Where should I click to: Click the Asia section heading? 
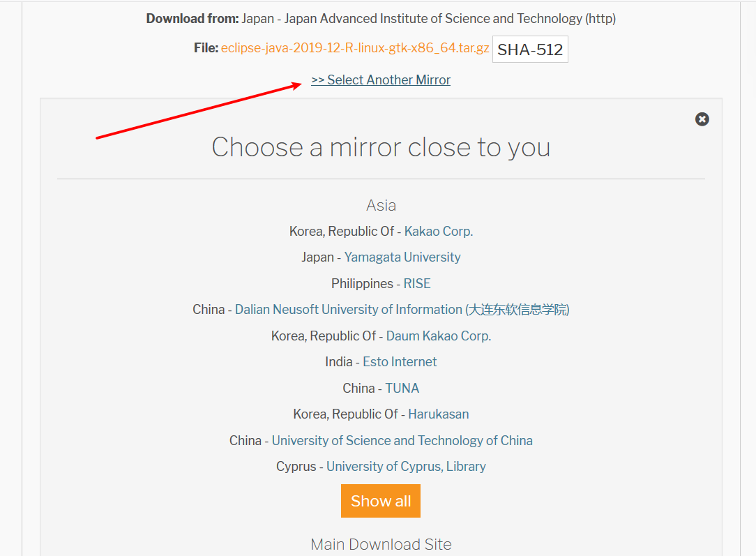(x=381, y=205)
